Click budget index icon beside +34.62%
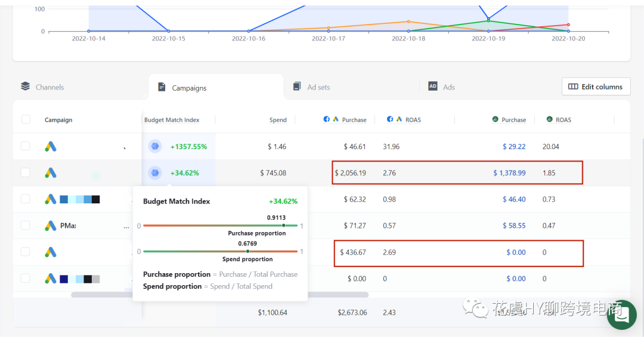Image resolution: width=644 pixels, height=337 pixels. coord(155,172)
